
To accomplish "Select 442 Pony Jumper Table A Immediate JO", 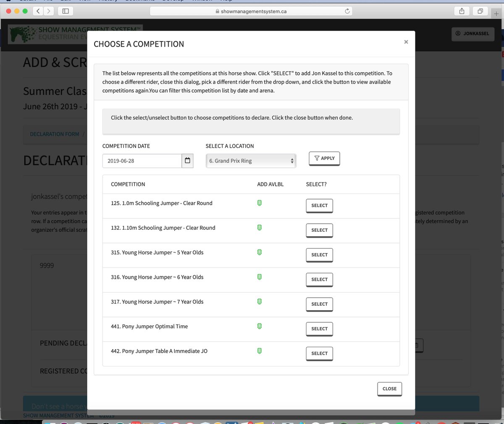I will tap(319, 353).
